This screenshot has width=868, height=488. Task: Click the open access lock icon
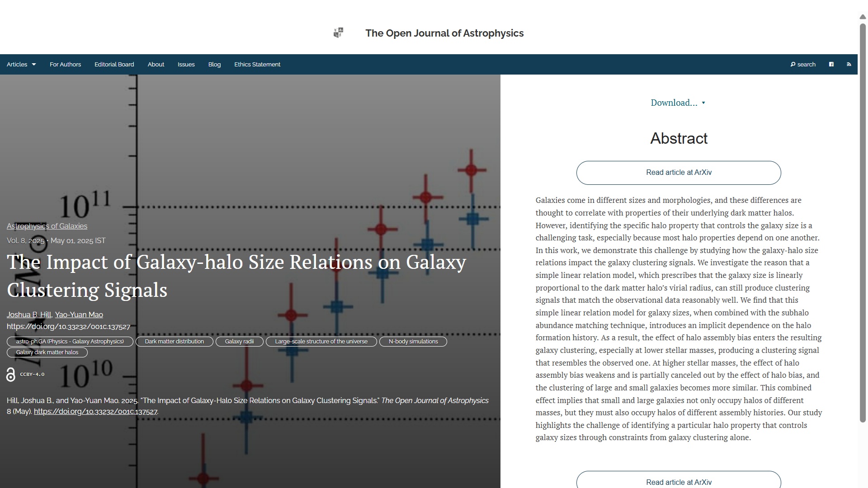coord(11,375)
